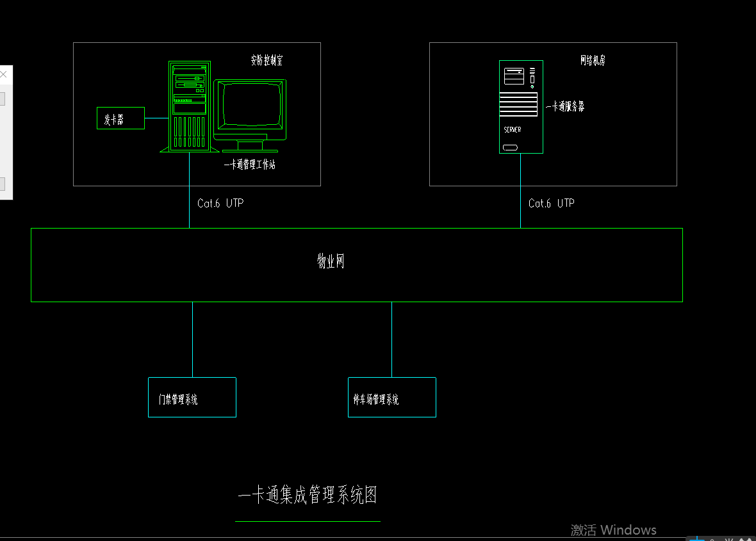This screenshot has height=541, width=756.
Task: Select the computer tower symbol in the drawing
Action: click(190, 106)
